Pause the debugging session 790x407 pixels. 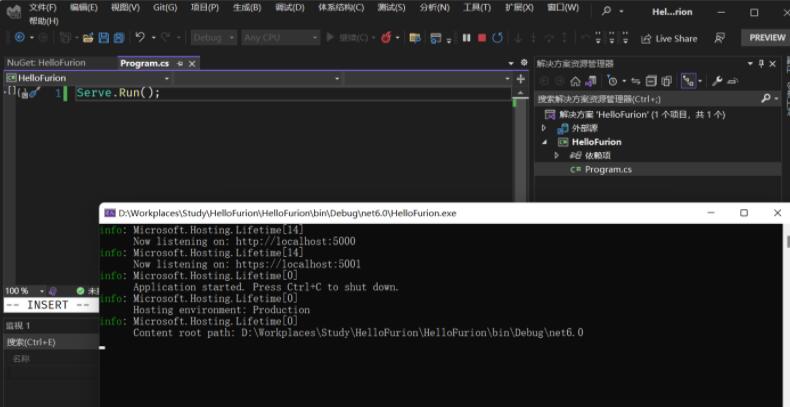466,38
